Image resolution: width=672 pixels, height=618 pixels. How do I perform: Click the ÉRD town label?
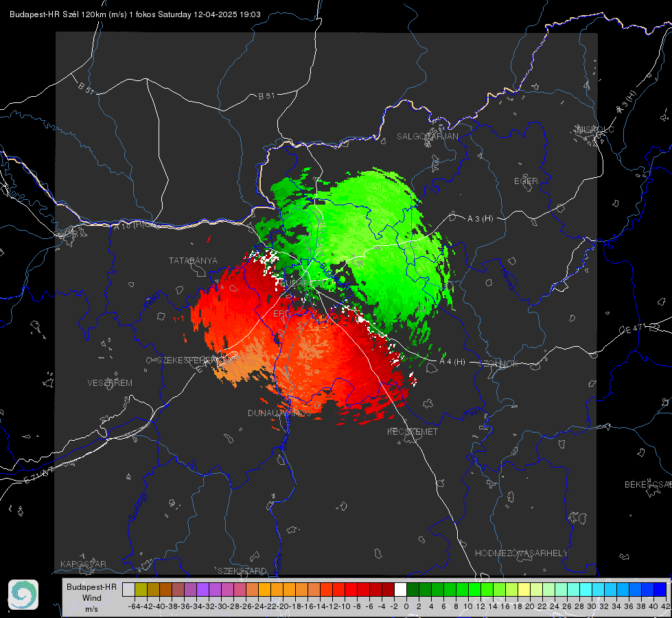coord(281,314)
